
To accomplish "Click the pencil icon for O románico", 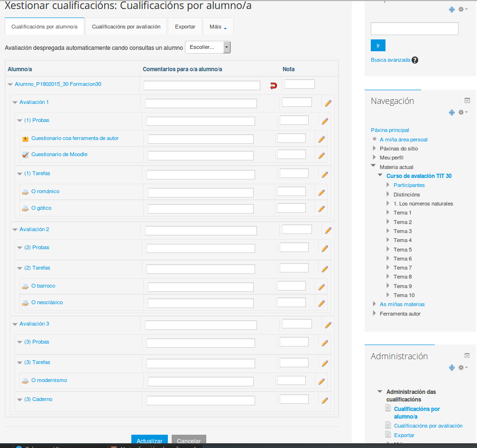I will [x=321, y=193].
